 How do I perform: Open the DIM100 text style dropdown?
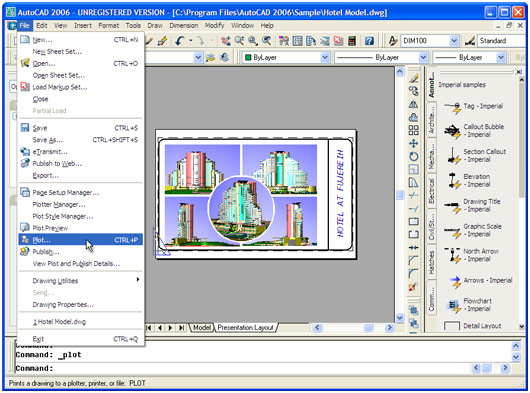click(x=454, y=41)
